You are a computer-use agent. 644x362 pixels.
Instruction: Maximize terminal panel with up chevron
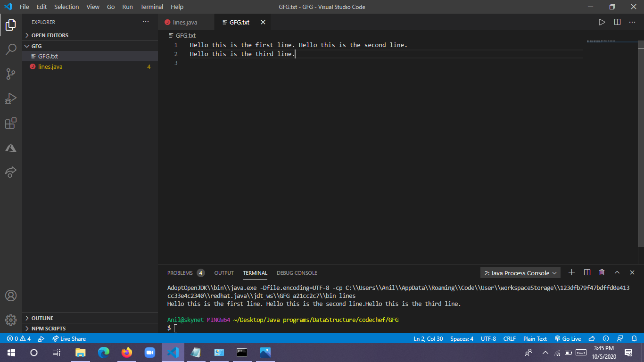click(x=617, y=272)
